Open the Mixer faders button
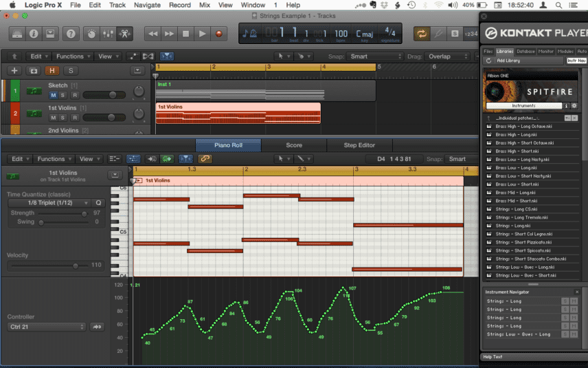The height and width of the screenshot is (368, 588). (x=108, y=34)
